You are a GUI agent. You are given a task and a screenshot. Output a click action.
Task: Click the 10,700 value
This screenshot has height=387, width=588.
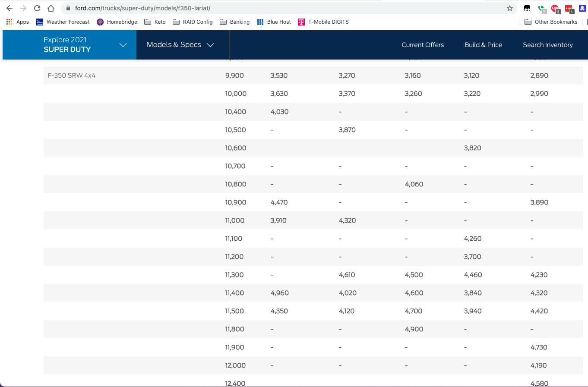click(x=235, y=166)
